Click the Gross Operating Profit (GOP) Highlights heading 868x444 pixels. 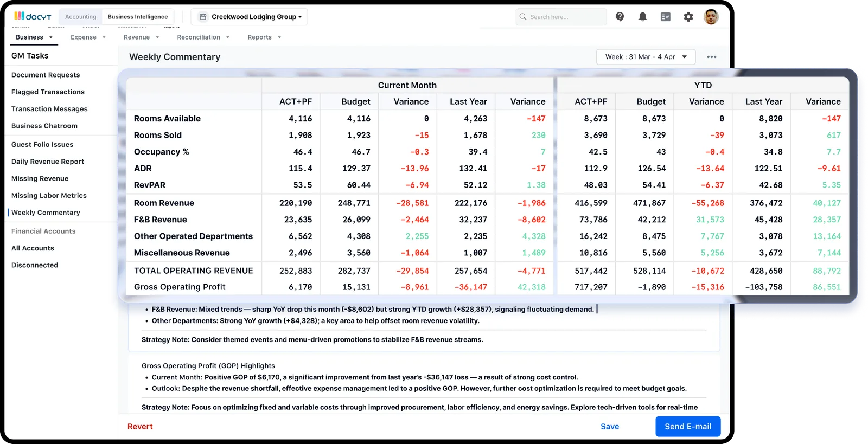(208, 366)
